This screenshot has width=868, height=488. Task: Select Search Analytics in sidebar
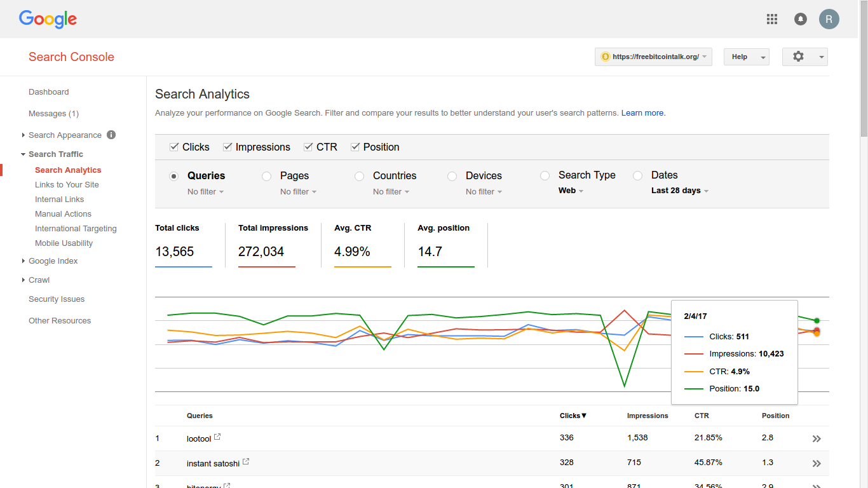pos(68,170)
